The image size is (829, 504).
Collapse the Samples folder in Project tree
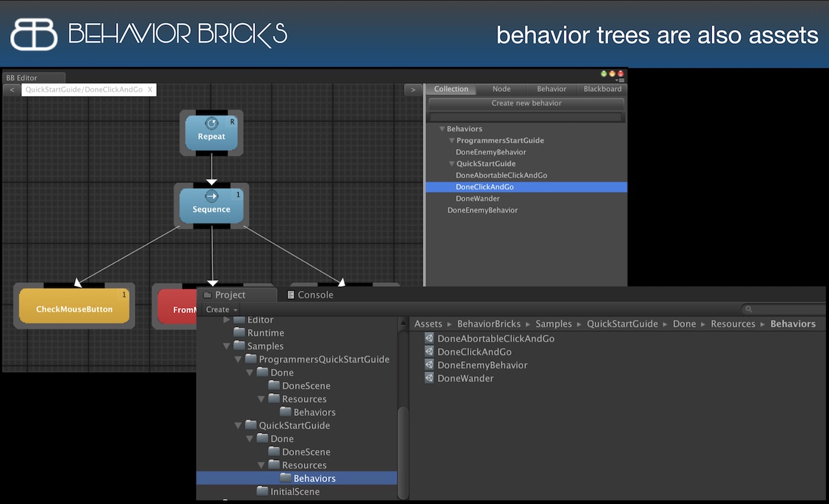point(226,346)
